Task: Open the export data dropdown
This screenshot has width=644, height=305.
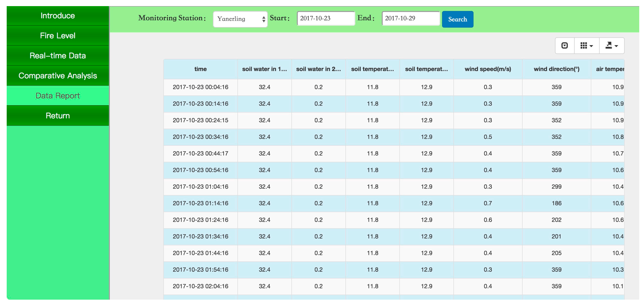Action: (611, 45)
